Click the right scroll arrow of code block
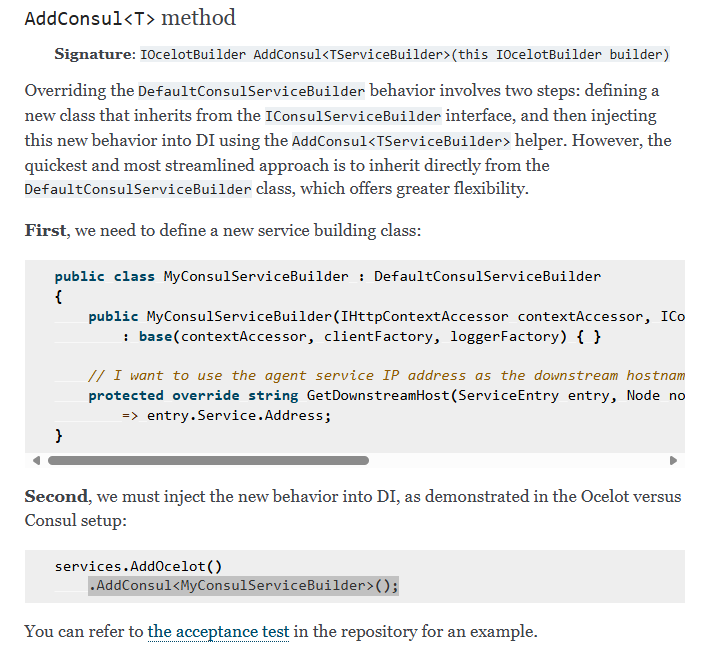Screen dimensions: 712x656 tap(673, 460)
